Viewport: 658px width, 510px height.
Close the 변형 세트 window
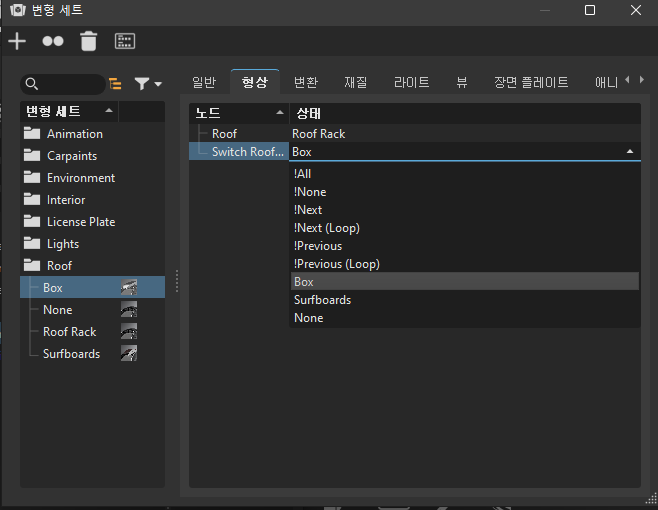click(636, 10)
